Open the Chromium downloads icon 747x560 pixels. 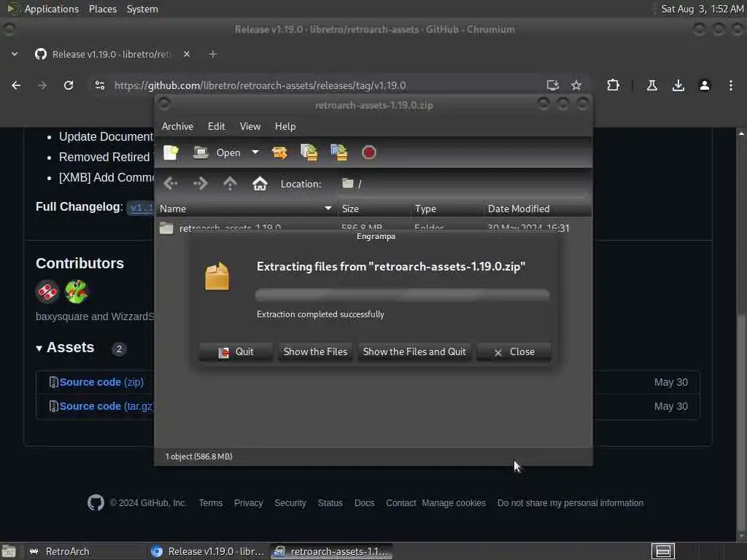coord(678,85)
